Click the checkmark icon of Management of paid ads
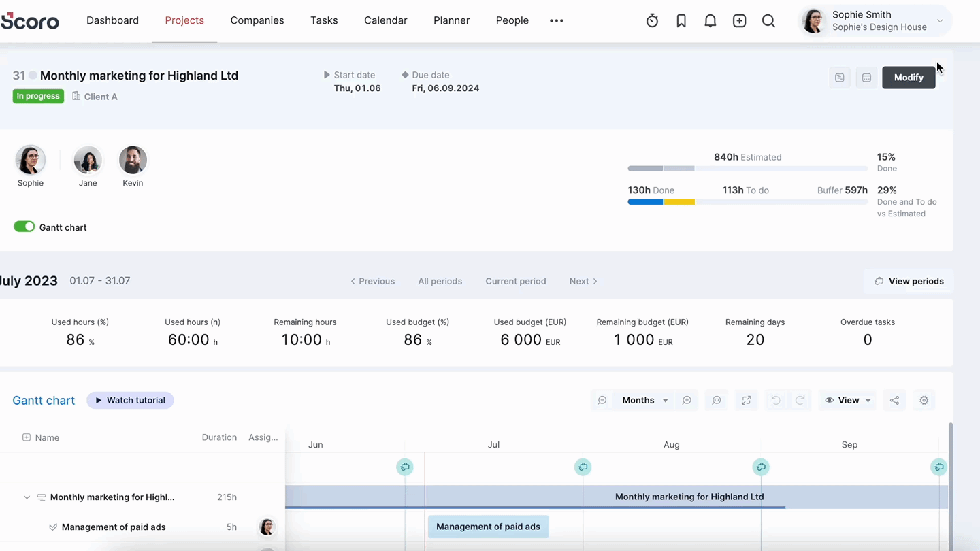980x551 pixels. [x=53, y=527]
